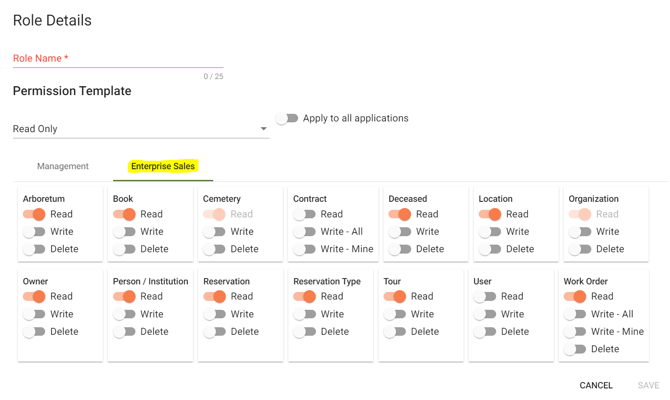Disable Reservation Type Read toggle
The width and height of the screenshot is (670, 400).
coord(304,297)
